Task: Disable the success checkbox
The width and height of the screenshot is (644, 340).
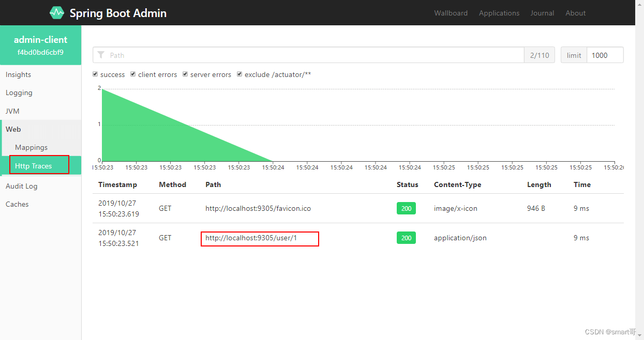Action: click(x=95, y=74)
